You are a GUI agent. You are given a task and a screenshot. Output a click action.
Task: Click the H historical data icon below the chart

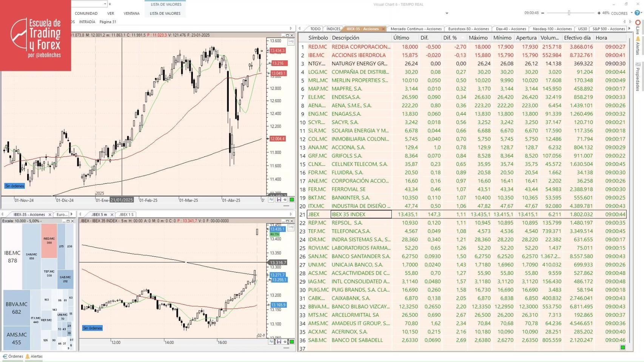pyautogui.click(x=279, y=200)
